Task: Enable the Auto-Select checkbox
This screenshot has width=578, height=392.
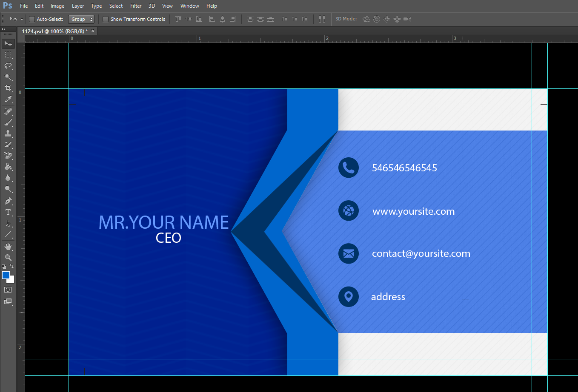Action: pyautogui.click(x=32, y=19)
